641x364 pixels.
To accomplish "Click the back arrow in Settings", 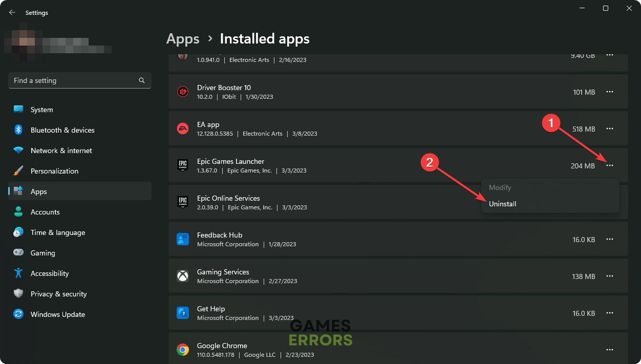I will coord(12,12).
